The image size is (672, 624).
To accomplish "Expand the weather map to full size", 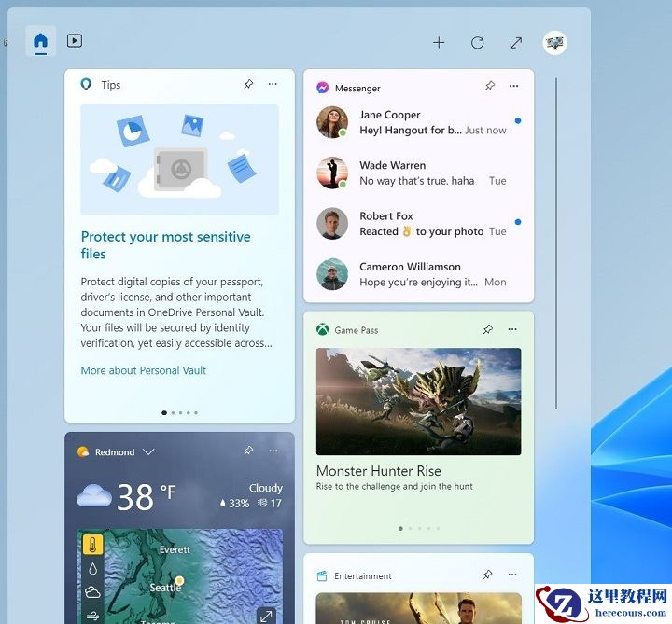I will [266, 616].
